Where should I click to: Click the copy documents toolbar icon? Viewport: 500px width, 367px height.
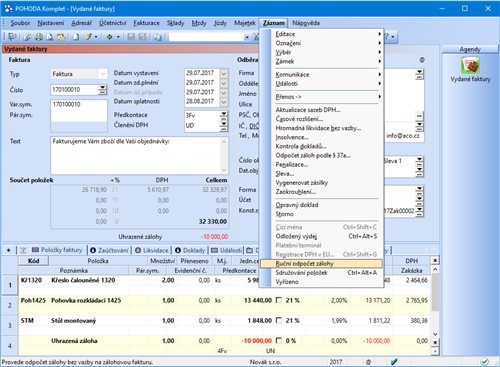(x=157, y=37)
